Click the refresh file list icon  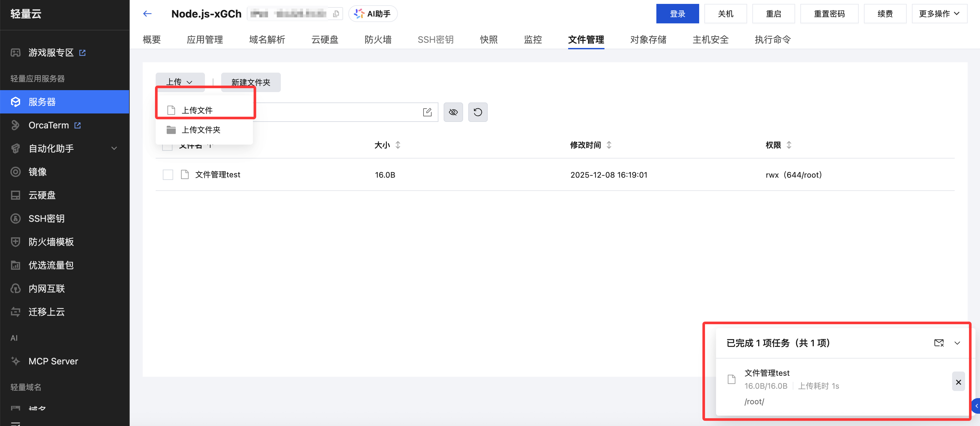477,112
